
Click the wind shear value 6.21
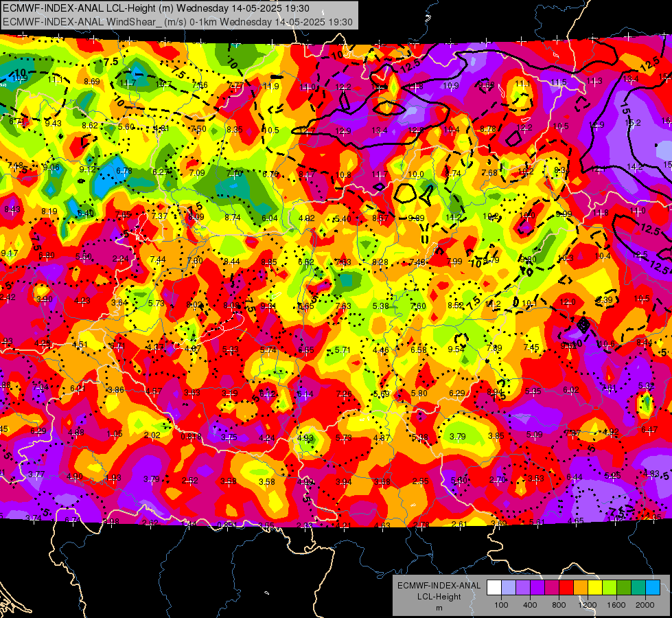pyautogui.click(x=78, y=389)
